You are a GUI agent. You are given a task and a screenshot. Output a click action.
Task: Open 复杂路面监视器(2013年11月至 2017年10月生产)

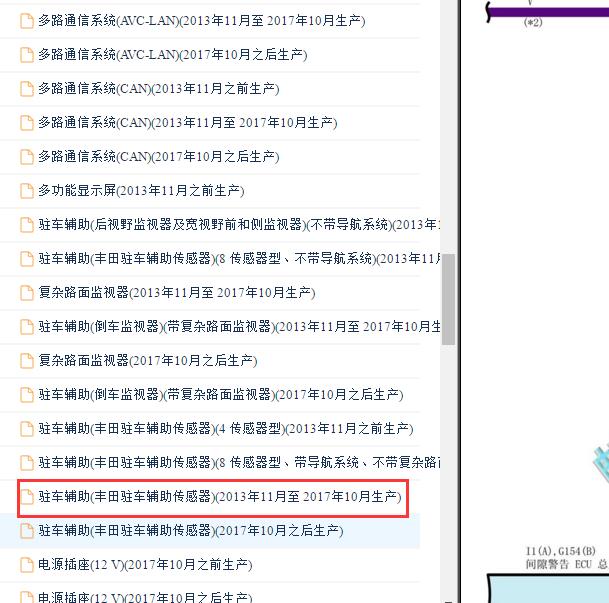coord(176,293)
